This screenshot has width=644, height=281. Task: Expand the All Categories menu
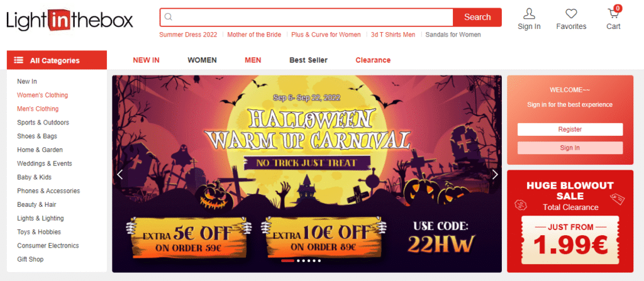(x=57, y=60)
